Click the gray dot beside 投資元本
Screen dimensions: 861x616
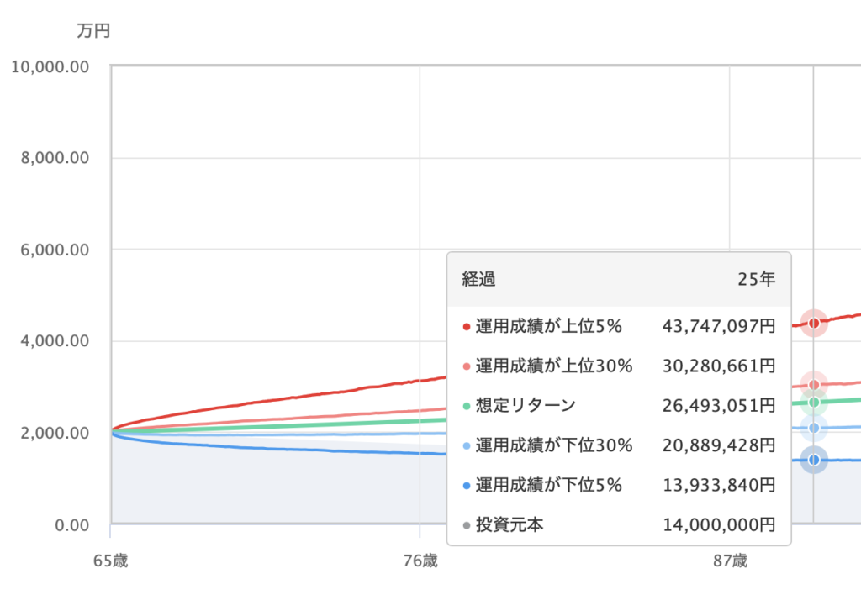pos(467,525)
